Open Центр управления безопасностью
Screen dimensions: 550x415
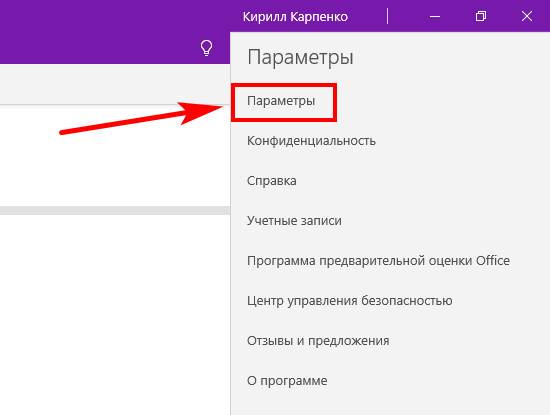pyautogui.click(x=349, y=301)
